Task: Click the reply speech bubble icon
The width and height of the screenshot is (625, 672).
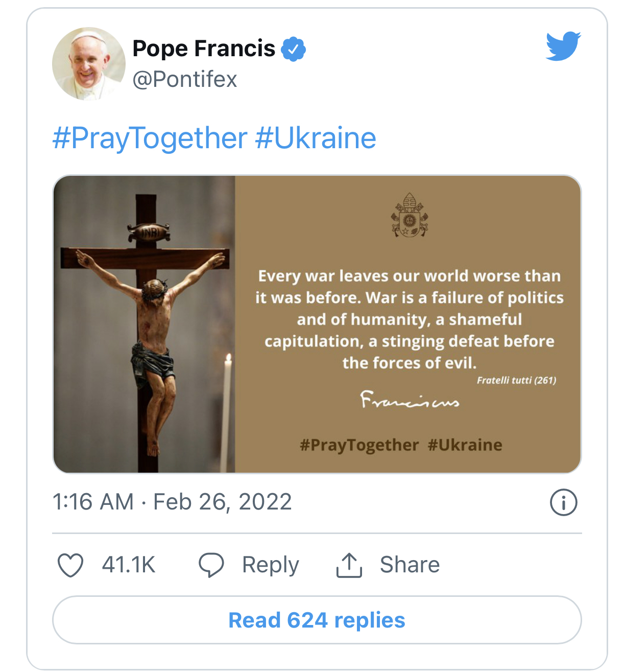Action: tap(211, 565)
